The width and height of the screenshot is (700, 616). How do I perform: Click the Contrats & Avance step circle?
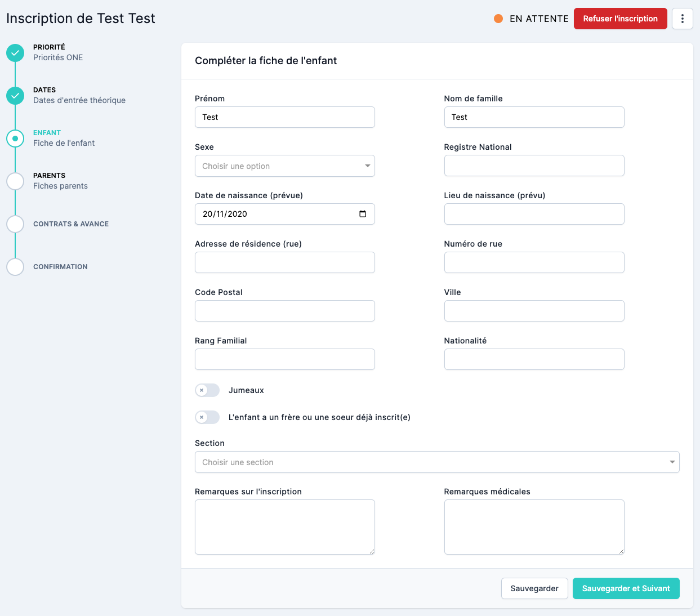[x=15, y=224]
